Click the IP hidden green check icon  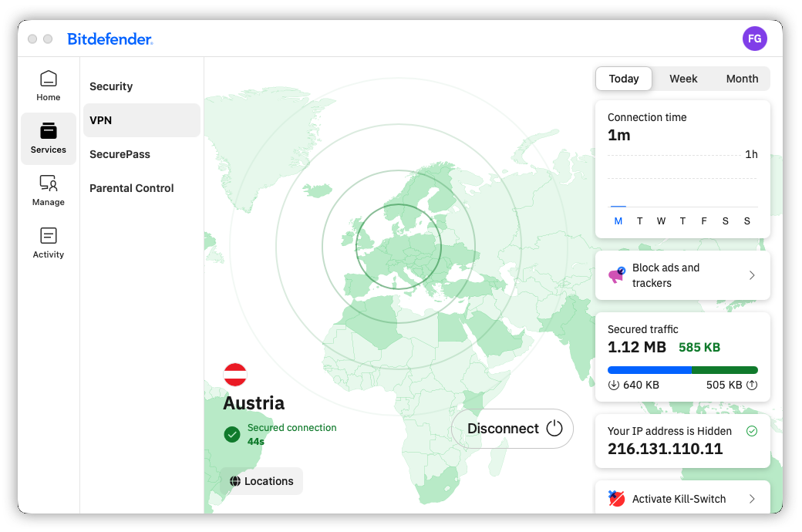[x=752, y=431]
